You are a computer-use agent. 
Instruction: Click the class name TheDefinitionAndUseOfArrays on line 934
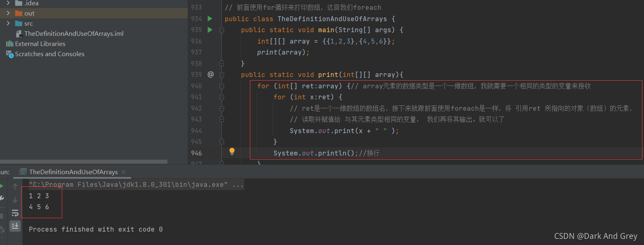[x=332, y=19]
